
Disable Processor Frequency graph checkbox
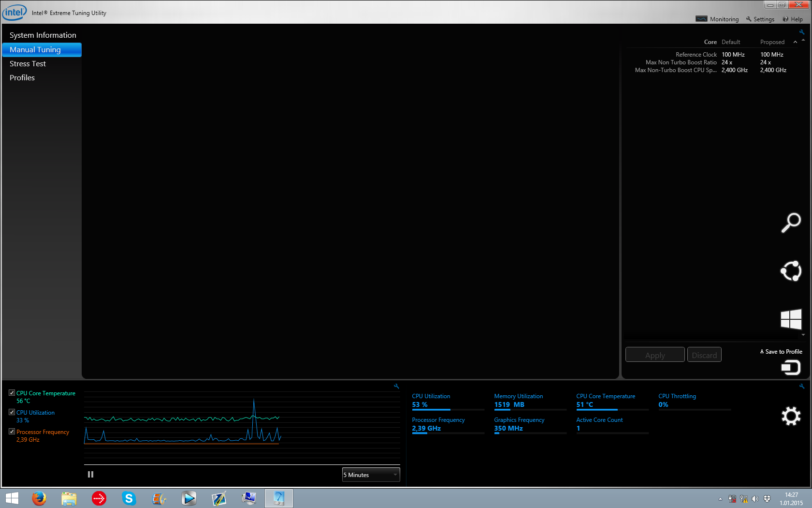click(x=12, y=432)
